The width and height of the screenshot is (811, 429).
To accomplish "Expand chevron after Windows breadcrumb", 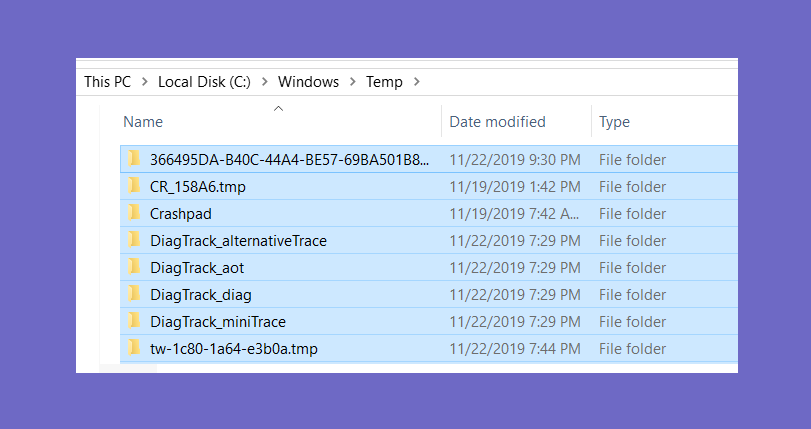I will pos(353,82).
